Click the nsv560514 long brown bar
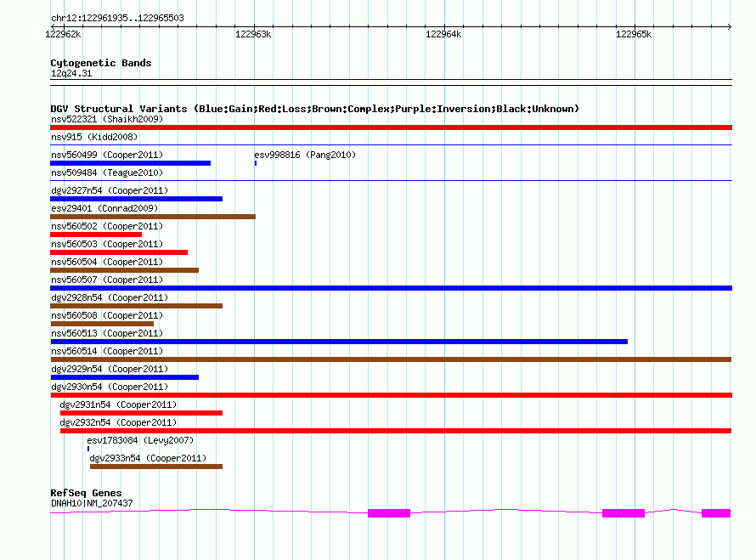The width and height of the screenshot is (756, 560). tap(391, 359)
